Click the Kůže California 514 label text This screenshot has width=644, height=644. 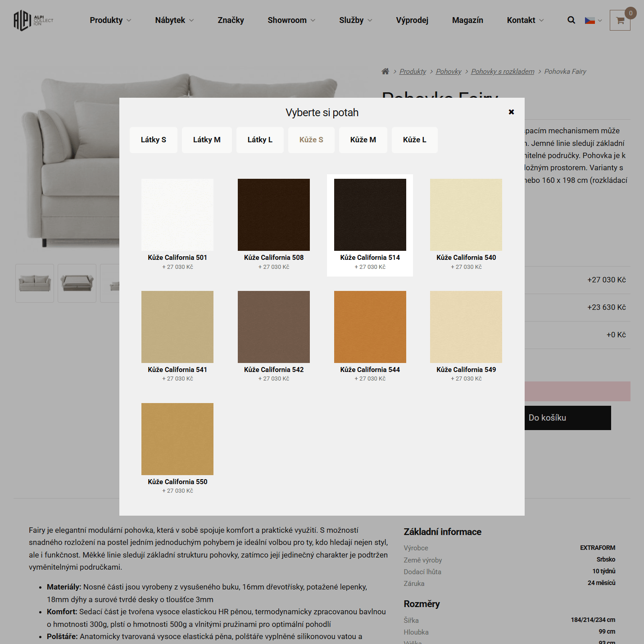coord(370,258)
